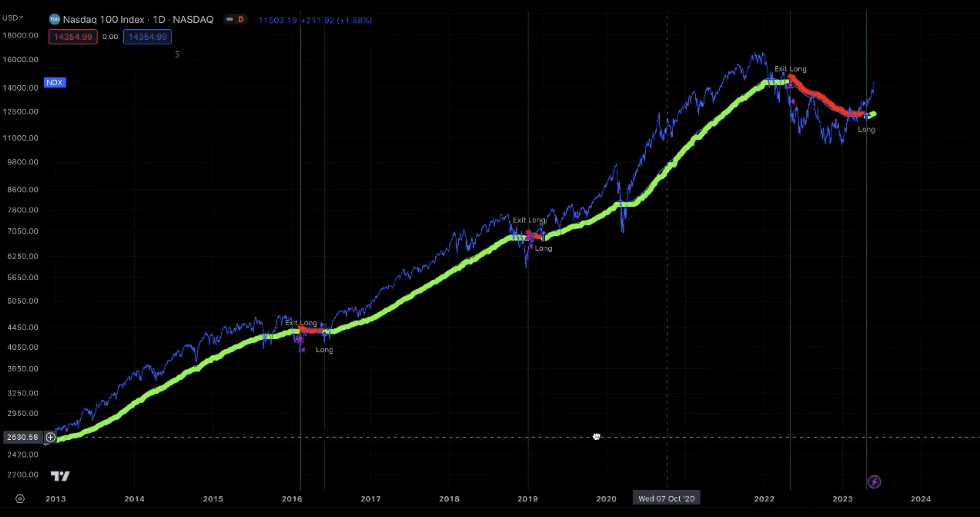Click the blue NDX price scale label

coord(55,82)
